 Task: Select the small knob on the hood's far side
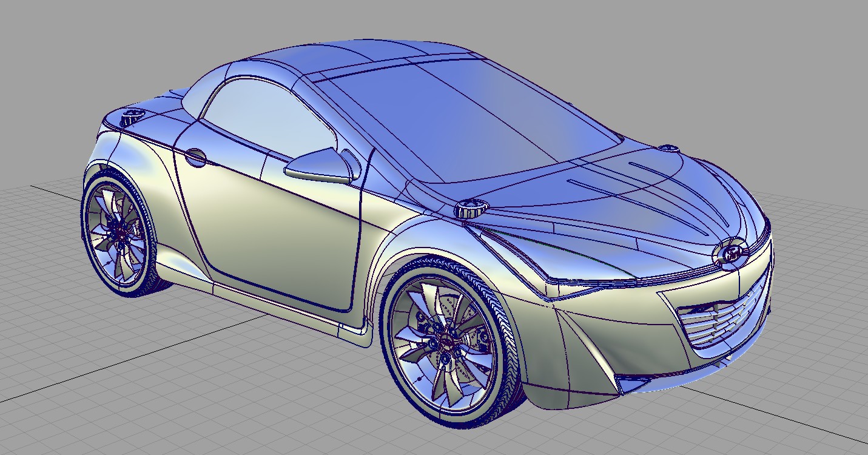(x=667, y=148)
